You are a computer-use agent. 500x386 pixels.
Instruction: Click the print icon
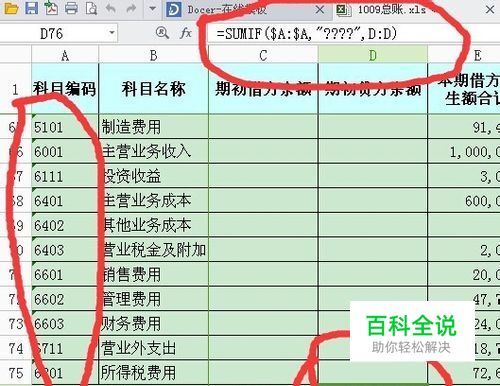tap(71, 8)
